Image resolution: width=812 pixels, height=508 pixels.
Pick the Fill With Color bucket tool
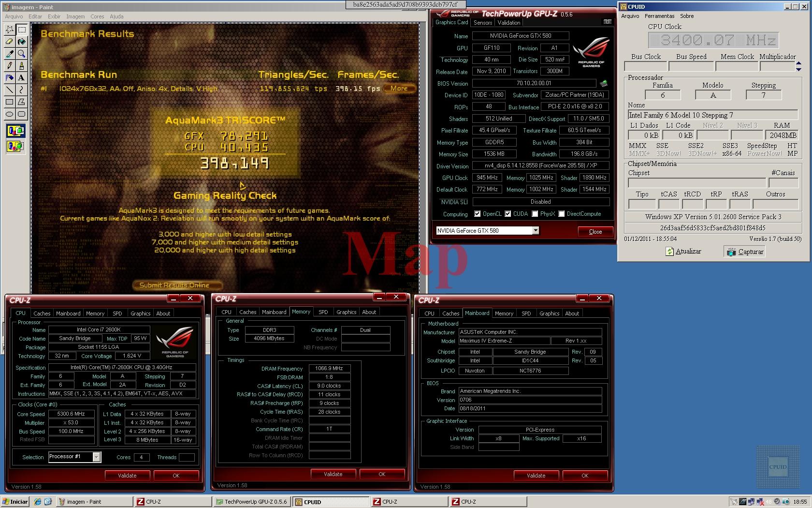(x=21, y=42)
